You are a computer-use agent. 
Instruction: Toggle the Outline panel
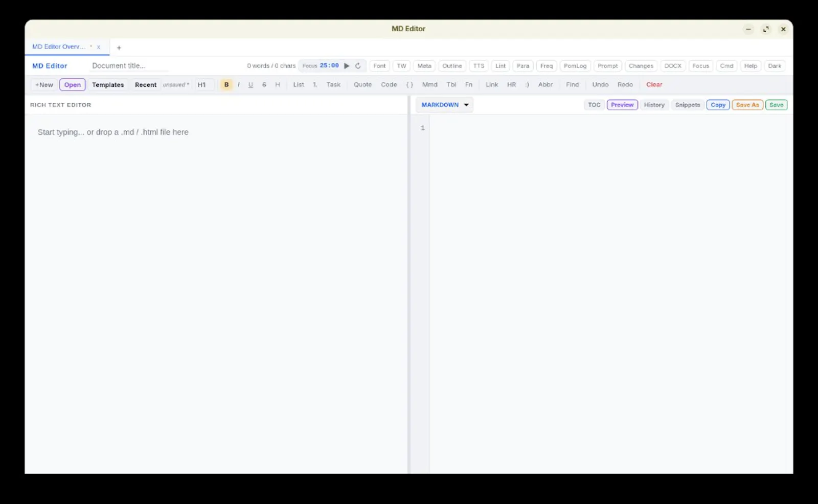(x=452, y=66)
